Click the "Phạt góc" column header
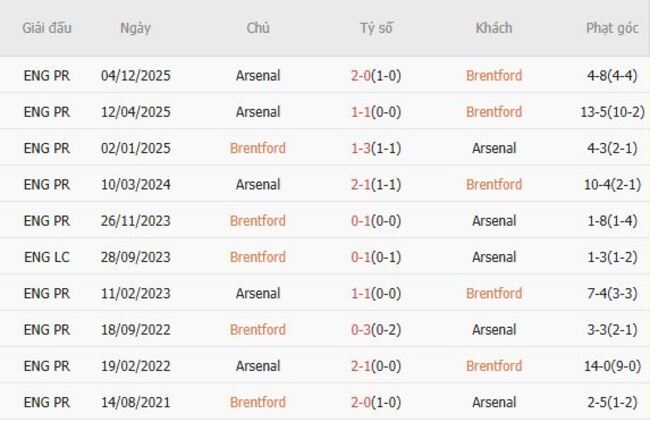 612,28
